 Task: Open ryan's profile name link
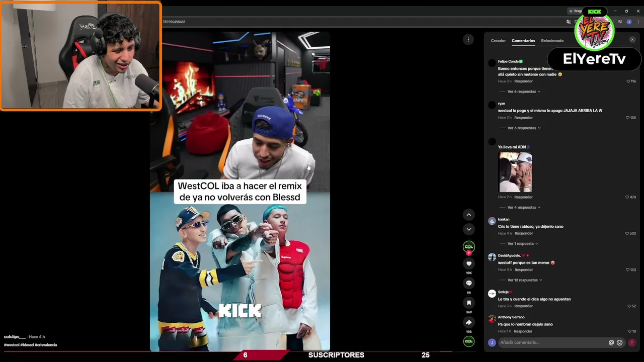click(x=501, y=104)
